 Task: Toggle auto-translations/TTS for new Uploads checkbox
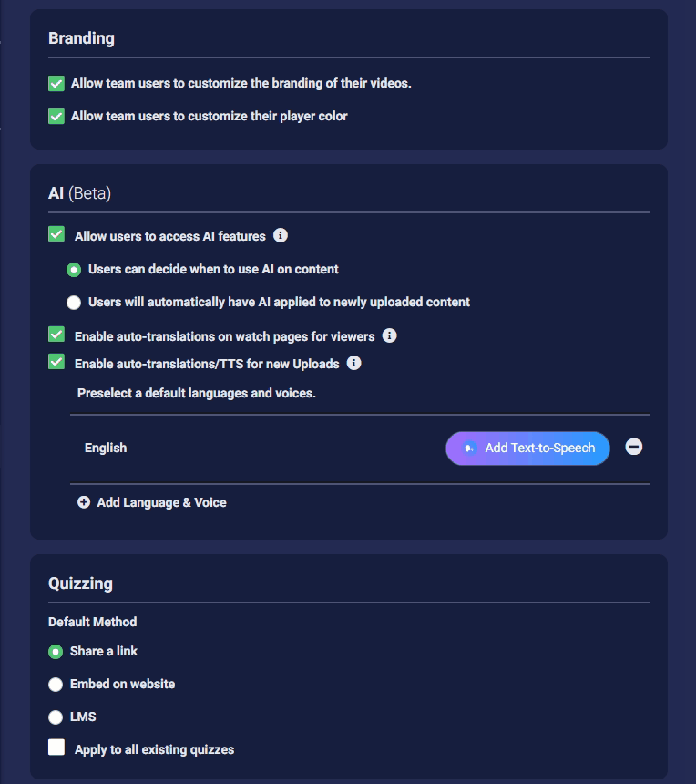[x=56, y=362]
